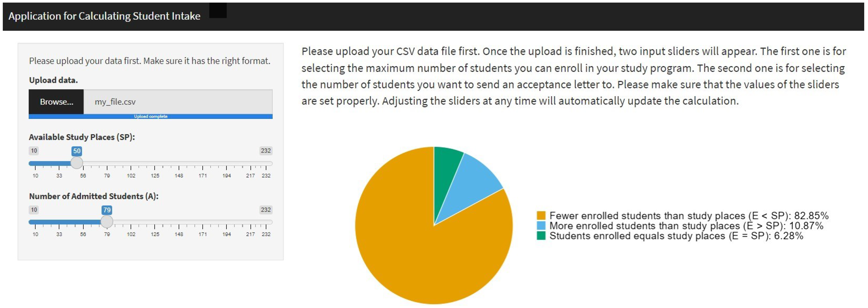Click the black square beside the app title
Viewport: 868px width, 308px height.
click(x=218, y=11)
